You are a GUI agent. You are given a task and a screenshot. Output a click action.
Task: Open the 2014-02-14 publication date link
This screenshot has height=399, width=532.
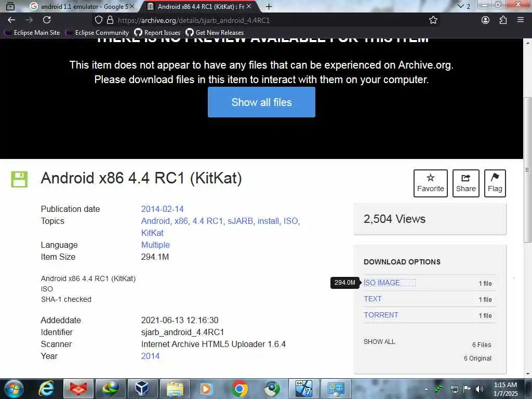[x=162, y=209]
